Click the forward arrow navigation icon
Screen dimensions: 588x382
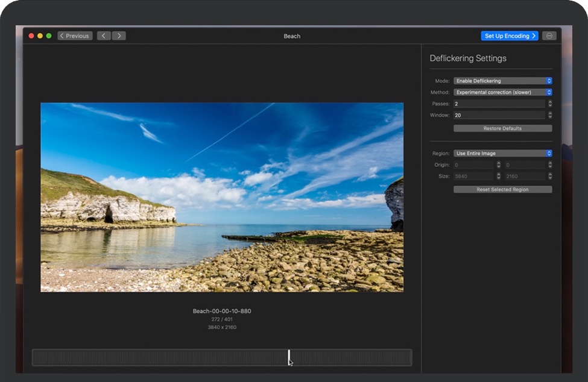click(x=119, y=36)
